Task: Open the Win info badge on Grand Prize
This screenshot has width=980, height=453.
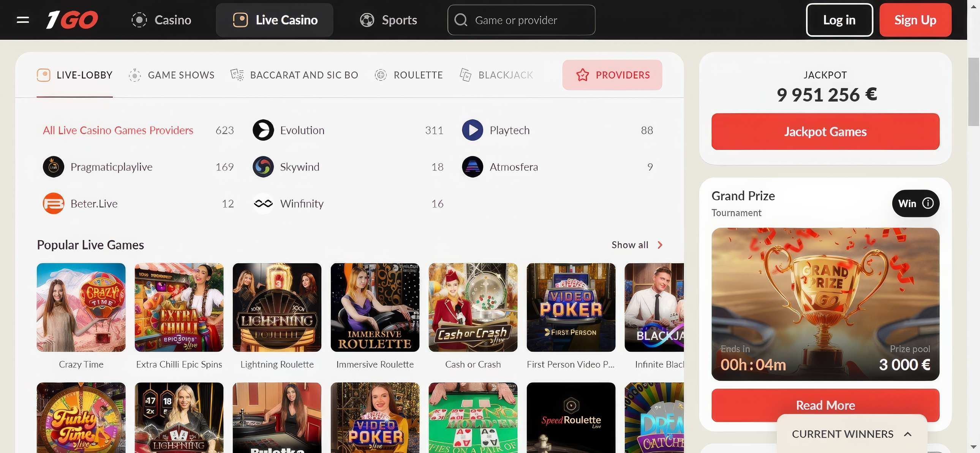Action: pos(915,204)
